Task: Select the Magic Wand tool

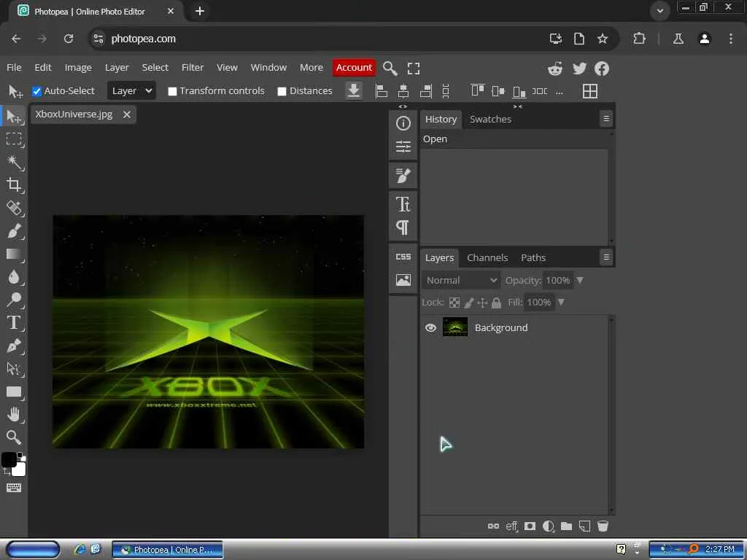Action: 14,162
